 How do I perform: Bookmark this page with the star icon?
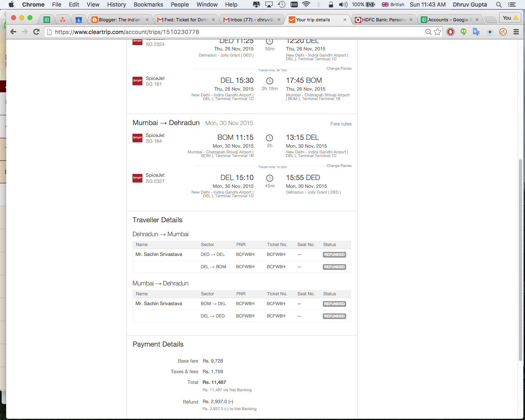(438, 32)
